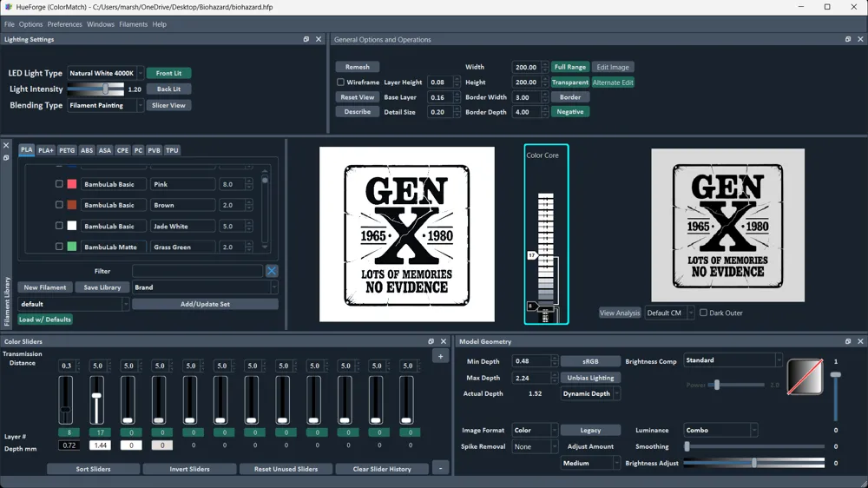The width and height of the screenshot is (868, 488).
Task: Switch to the TPU filament tab
Action: coord(172,150)
